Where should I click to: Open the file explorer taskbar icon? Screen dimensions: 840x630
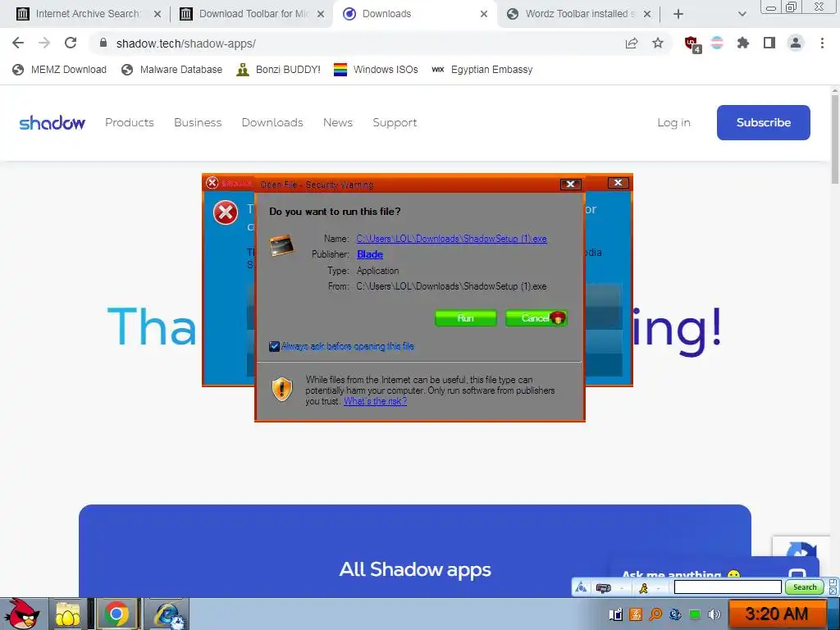67,614
